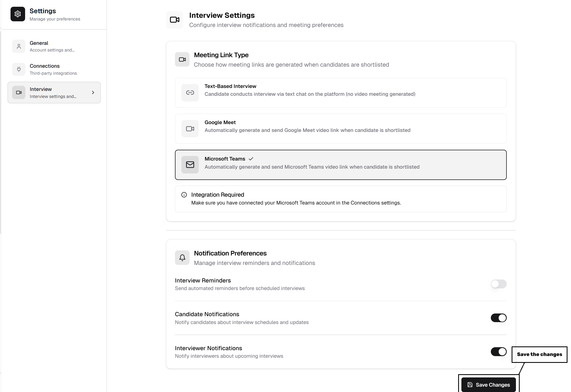Enable the Interview Reminders toggle
571x392 pixels.
pyautogui.click(x=498, y=284)
